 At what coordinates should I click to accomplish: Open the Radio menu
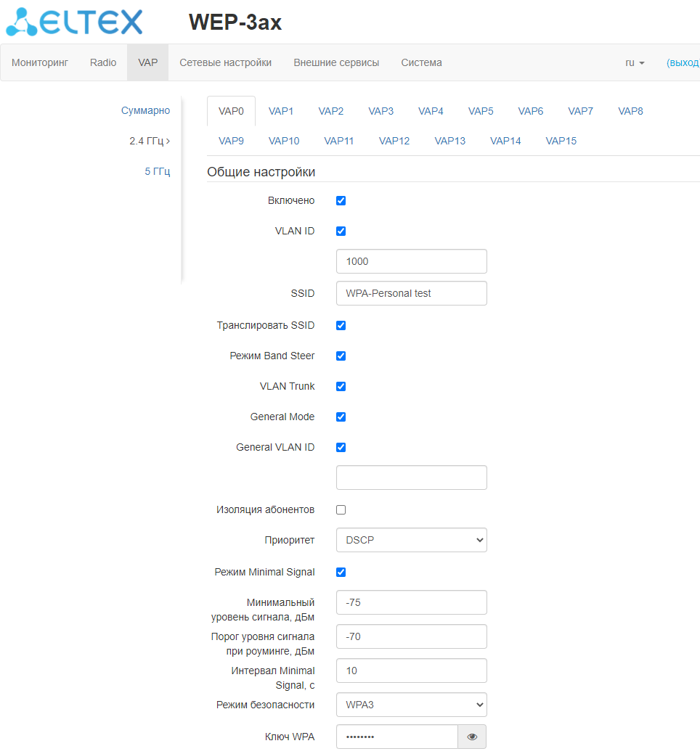coord(103,62)
